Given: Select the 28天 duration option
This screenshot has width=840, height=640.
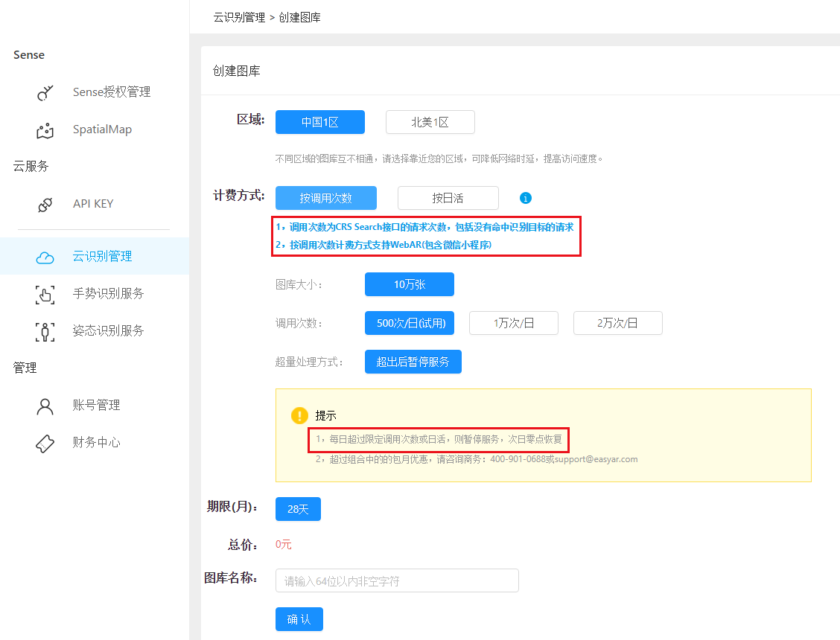Looking at the screenshot, I should tap(297, 509).
